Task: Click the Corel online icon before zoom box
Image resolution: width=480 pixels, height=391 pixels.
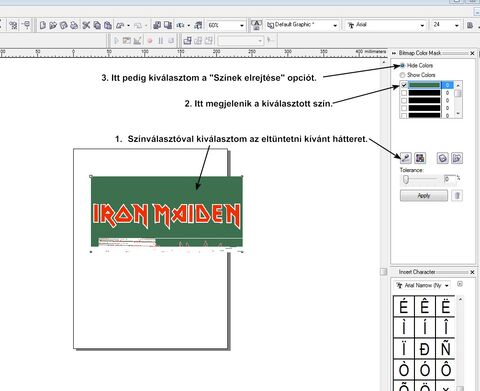Action: click(x=198, y=25)
